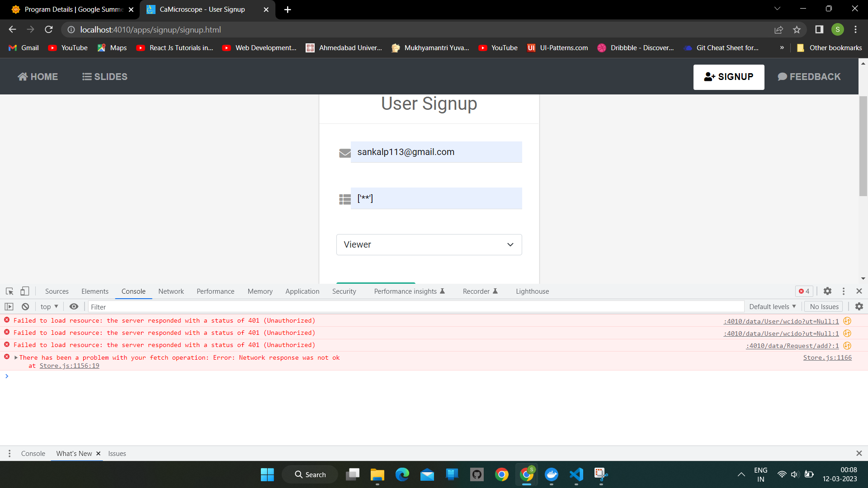Switch to the Elements tab
Image resolution: width=868 pixels, height=488 pixels.
[x=95, y=291]
